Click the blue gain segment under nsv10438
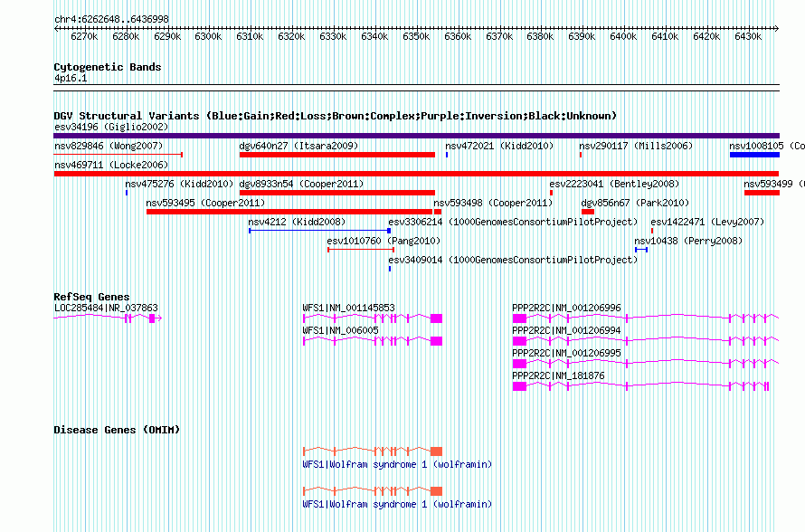 click(x=641, y=250)
